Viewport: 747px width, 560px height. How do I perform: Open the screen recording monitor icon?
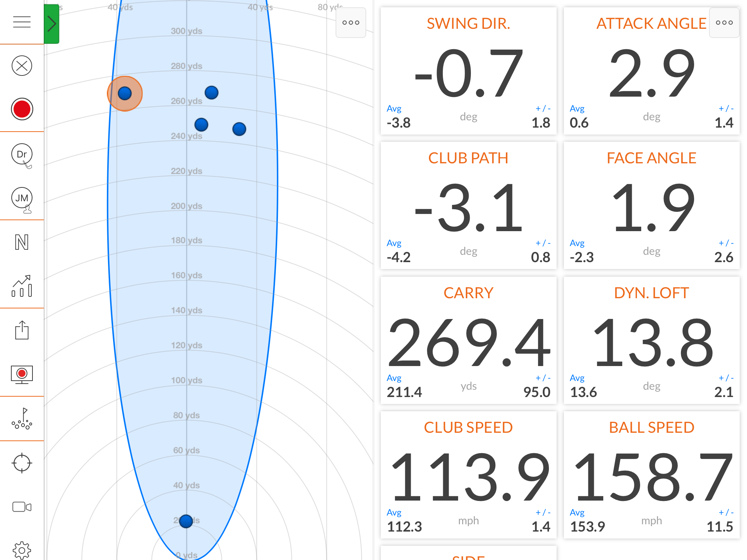[22, 374]
